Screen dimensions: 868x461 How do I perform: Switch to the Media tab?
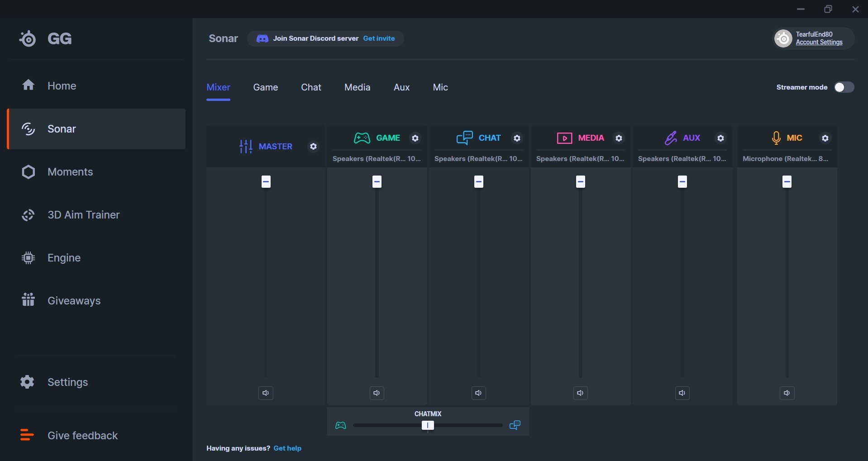(358, 87)
